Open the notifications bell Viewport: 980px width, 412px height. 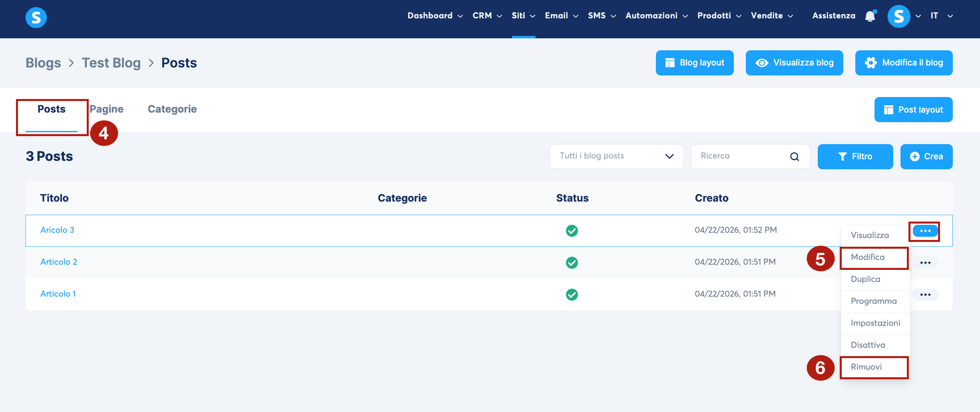(870, 16)
